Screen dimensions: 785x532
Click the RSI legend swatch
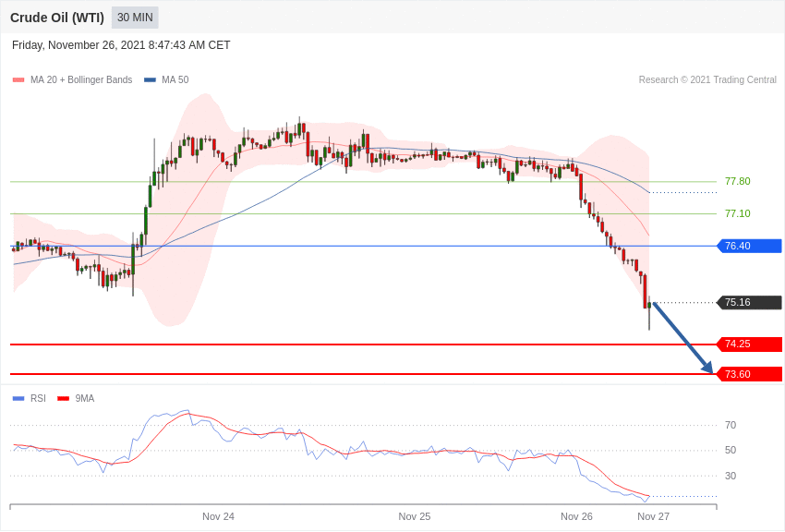(x=18, y=398)
